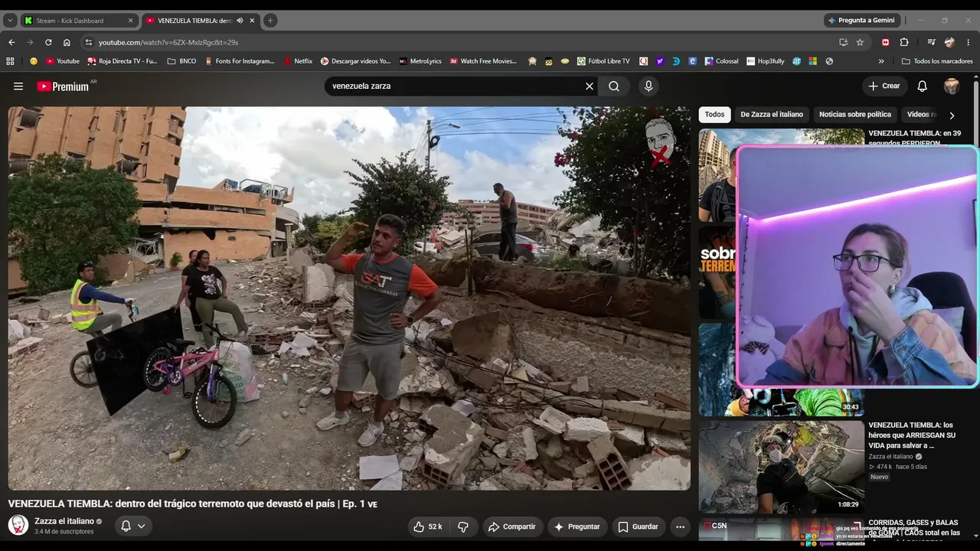Screen dimensions: 980x551
Task: Run the YouTube search with magnifier button
Action: [x=614, y=86]
